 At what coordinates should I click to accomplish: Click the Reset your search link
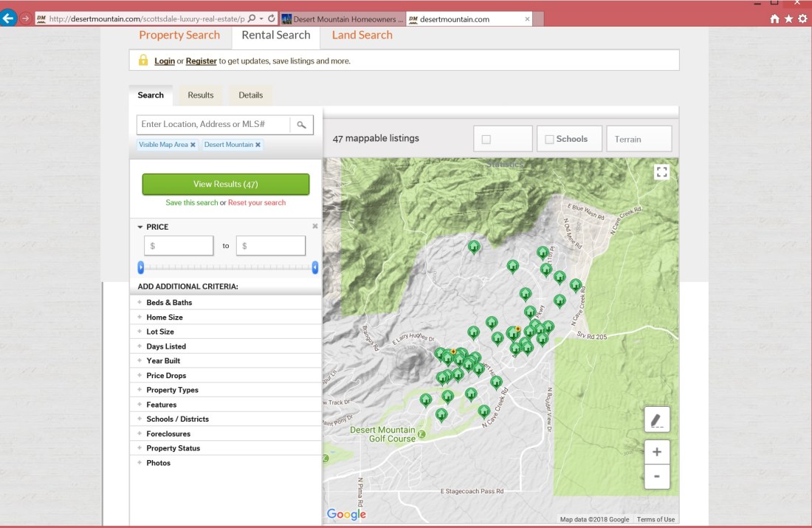[257, 202]
